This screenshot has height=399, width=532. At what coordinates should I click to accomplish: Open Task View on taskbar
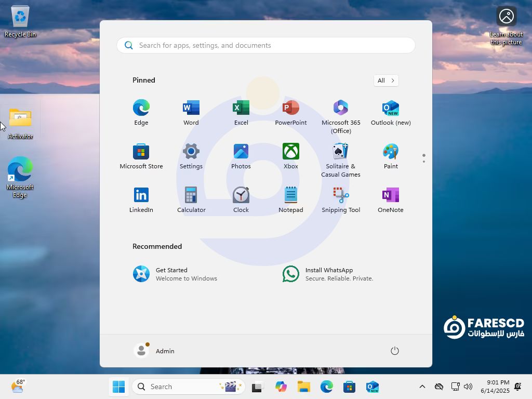258,387
